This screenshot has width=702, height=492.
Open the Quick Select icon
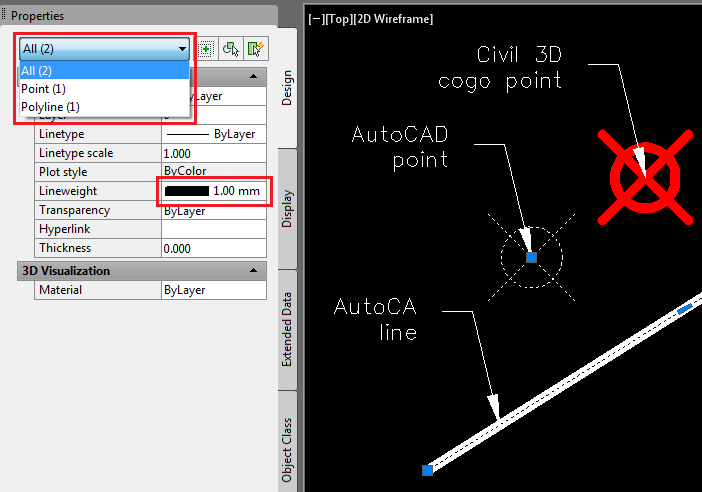[x=256, y=49]
